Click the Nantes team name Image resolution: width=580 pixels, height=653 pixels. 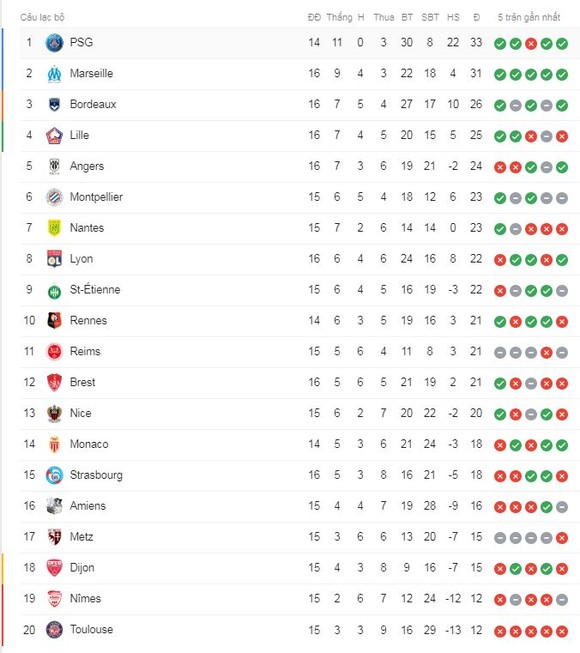pos(87,228)
